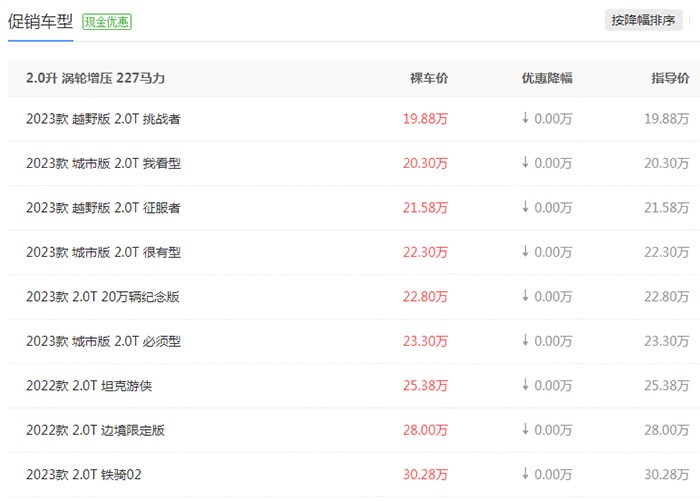
Task: Click the gray 20.30万 guide price
Action: pos(667,163)
